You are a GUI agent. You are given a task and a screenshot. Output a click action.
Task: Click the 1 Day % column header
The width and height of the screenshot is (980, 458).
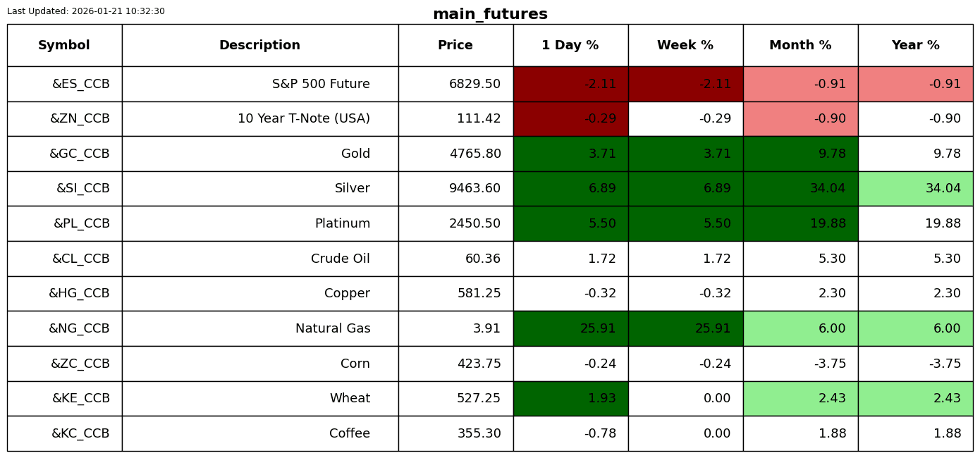(570, 46)
